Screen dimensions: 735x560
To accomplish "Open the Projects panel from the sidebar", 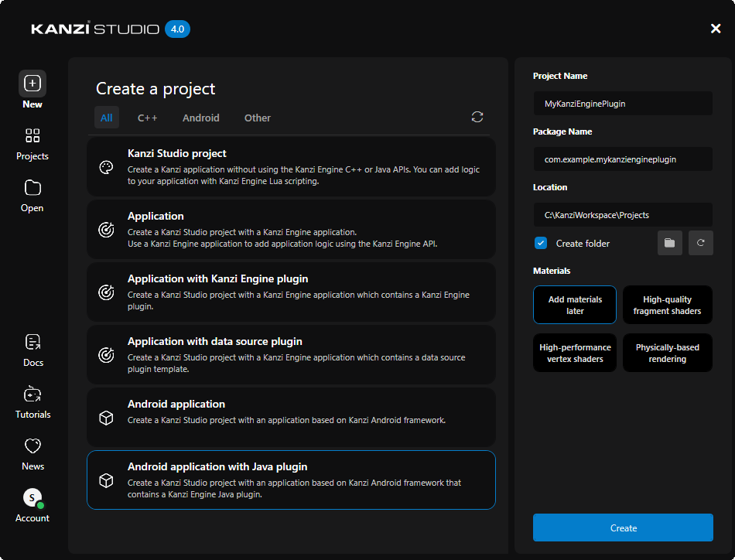I will (x=32, y=136).
